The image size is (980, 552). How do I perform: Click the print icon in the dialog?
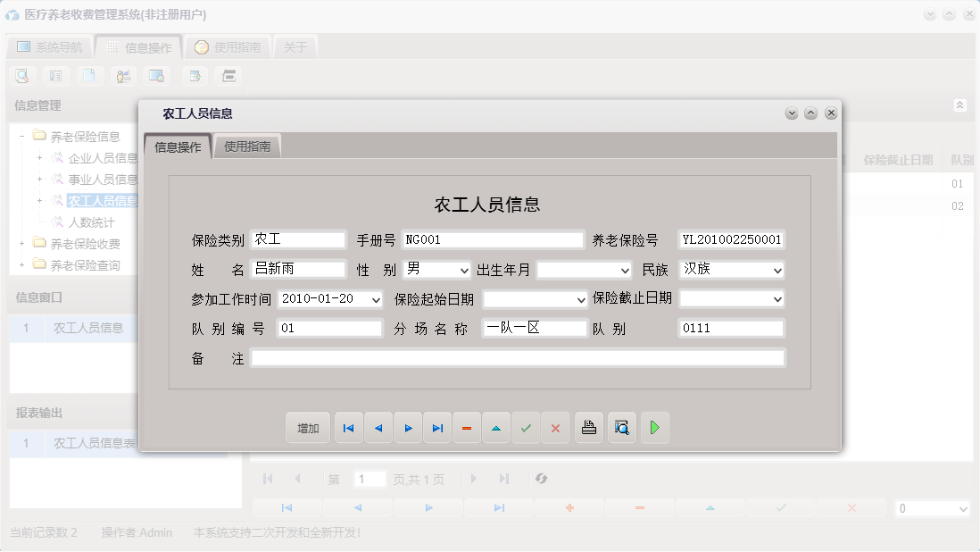588,427
